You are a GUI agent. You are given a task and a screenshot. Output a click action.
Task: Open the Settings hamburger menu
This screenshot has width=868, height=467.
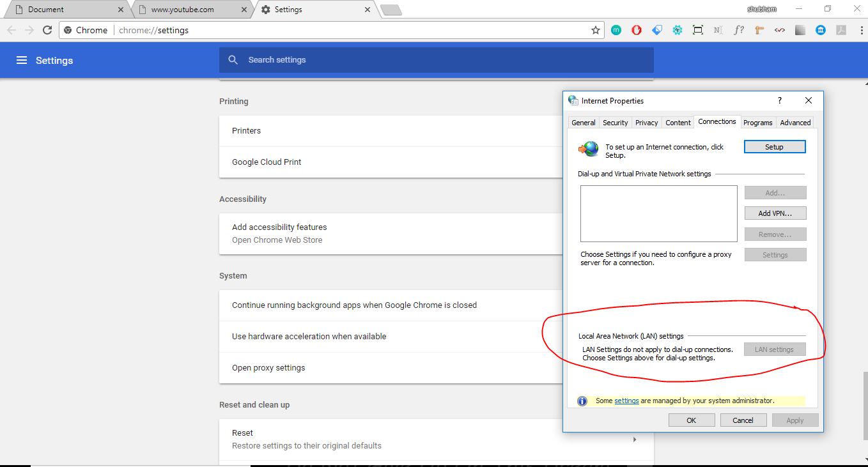point(22,60)
